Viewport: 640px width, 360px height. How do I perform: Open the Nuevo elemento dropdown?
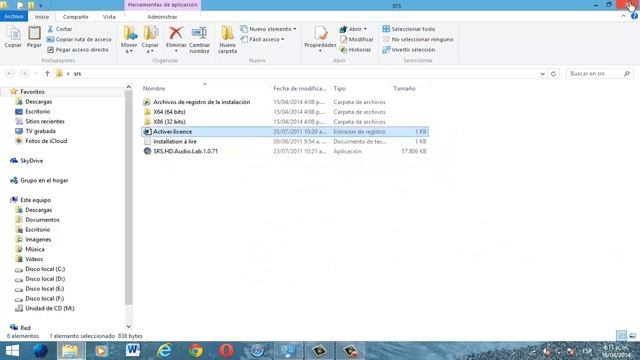pos(268,29)
